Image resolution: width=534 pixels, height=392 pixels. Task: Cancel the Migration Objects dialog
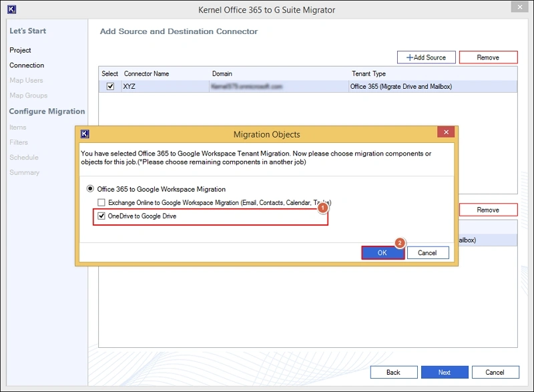click(x=427, y=253)
